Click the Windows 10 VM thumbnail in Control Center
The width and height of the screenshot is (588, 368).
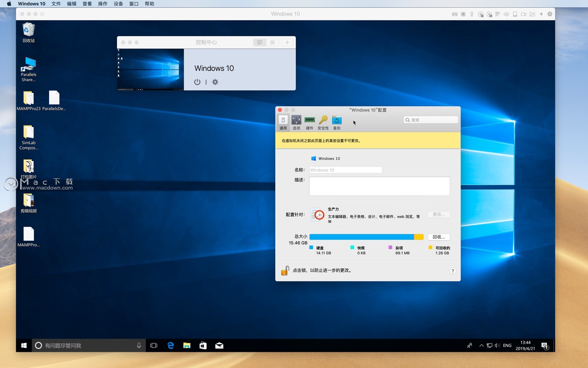[150, 69]
